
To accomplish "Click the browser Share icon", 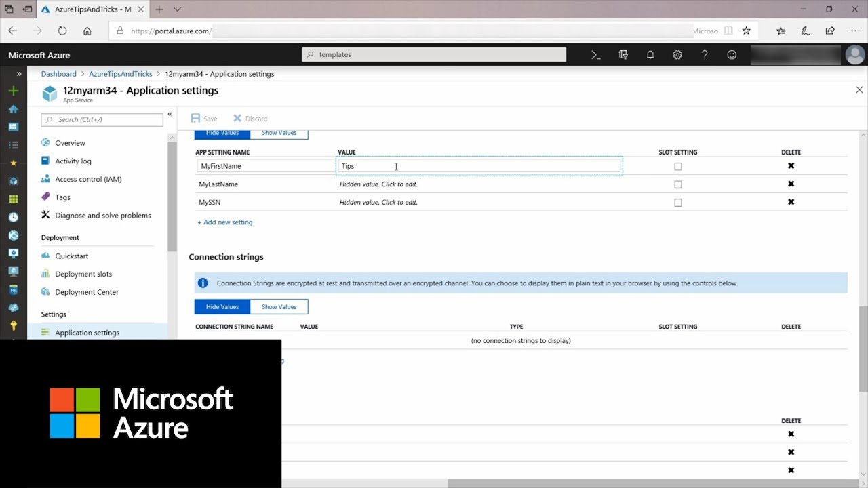I will pyautogui.click(x=830, y=30).
